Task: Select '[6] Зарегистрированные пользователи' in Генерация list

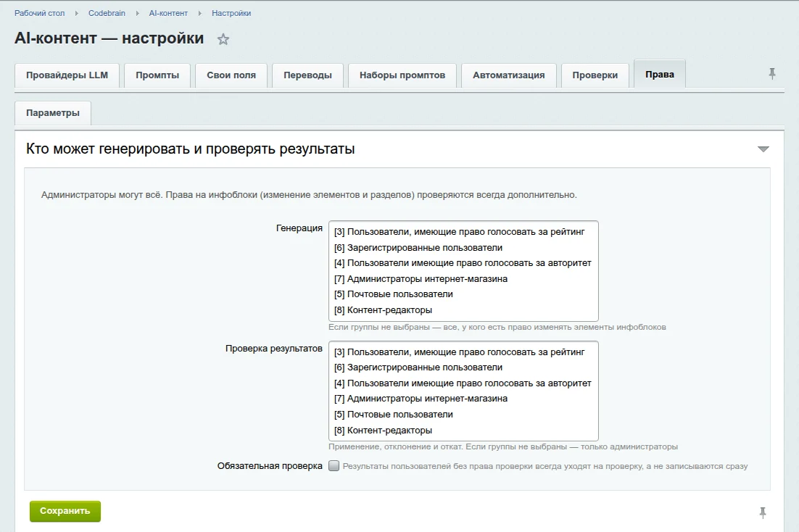Action: point(463,248)
